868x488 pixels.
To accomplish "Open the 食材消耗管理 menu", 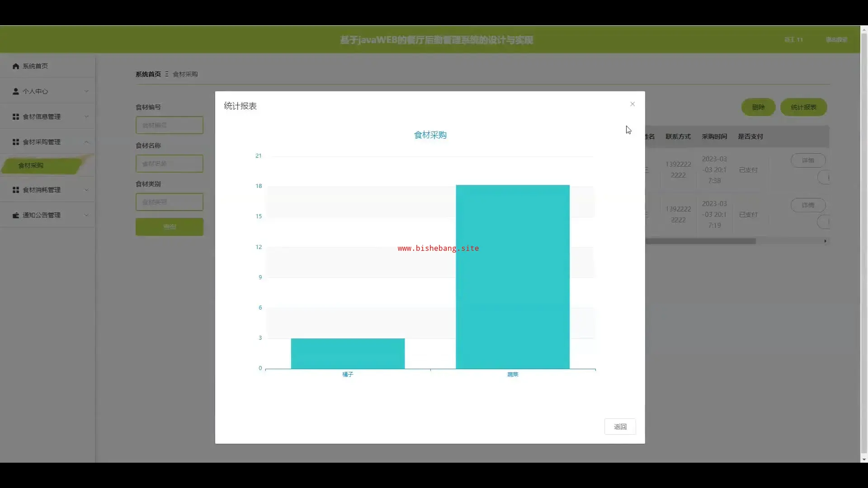I will tap(42, 190).
